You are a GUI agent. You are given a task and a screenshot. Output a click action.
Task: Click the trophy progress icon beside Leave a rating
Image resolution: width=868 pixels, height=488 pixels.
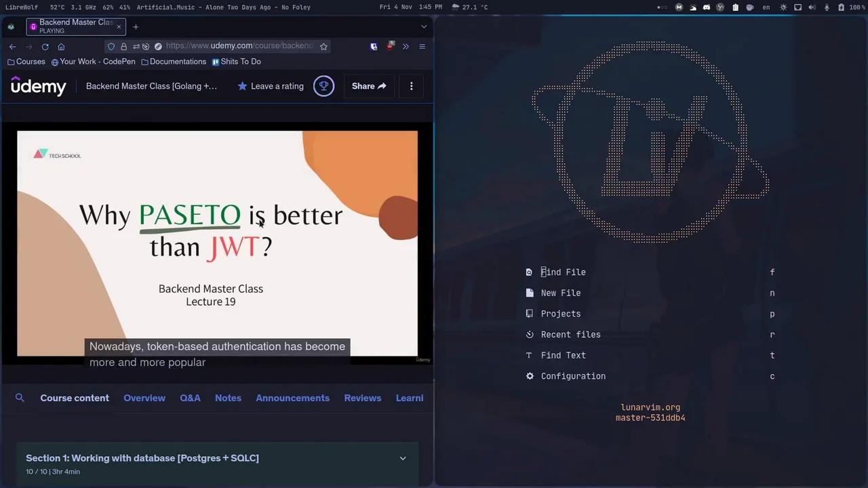click(323, 86)
